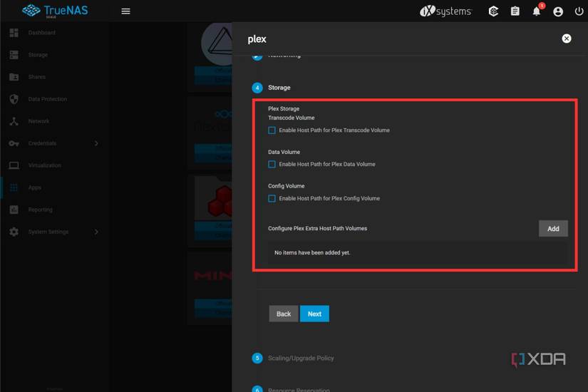Image resolution: width=588 pixels, height=392 pixels.
Task: Click the power icon in the top bar
Action: tap(579, 11)
